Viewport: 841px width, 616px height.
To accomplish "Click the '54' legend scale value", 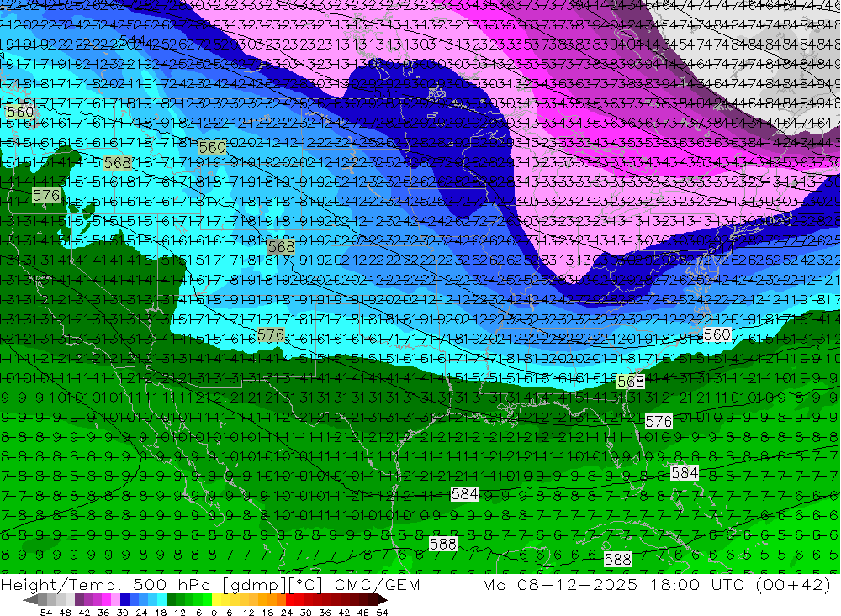I will click(x=382, y=613).
